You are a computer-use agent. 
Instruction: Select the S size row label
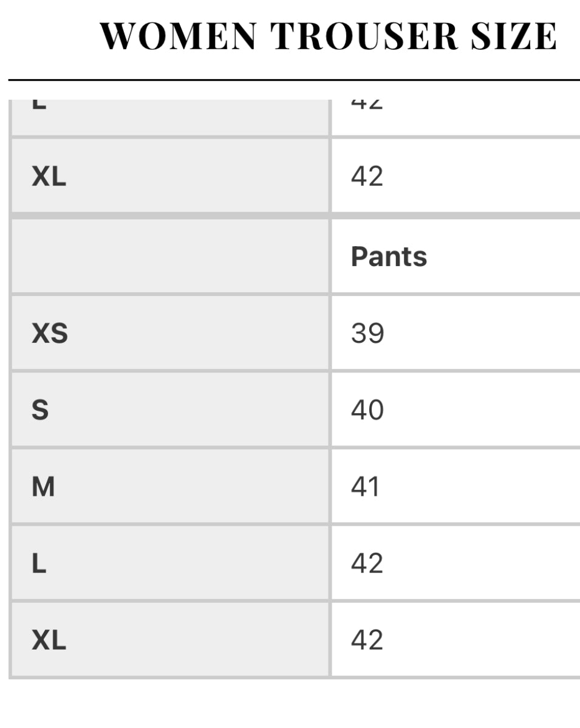click(x=40, y=410)
